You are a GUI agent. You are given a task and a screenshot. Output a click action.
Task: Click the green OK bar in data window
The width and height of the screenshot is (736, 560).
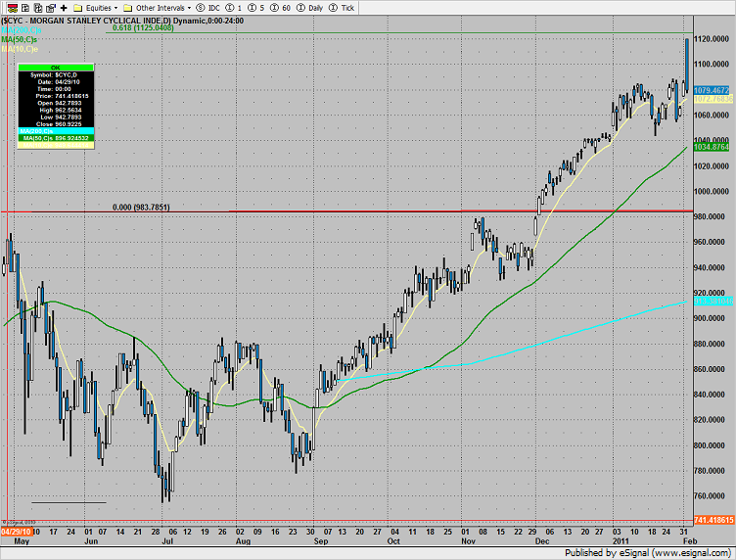click(56, 68)
